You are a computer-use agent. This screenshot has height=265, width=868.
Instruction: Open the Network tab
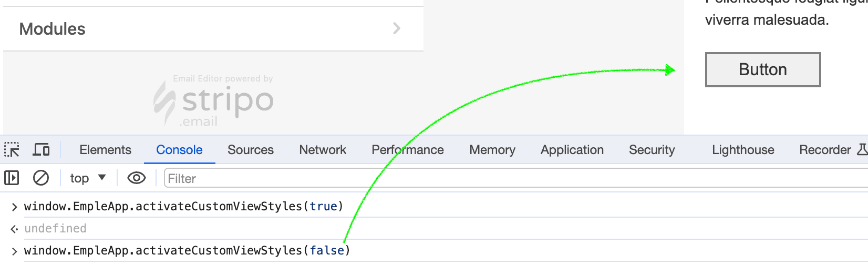pos(323,150)
